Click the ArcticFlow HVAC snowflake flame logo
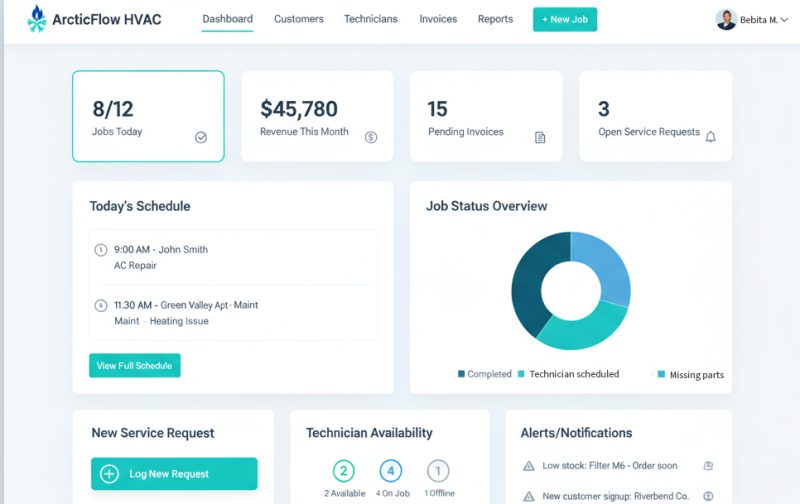This screenshot has width=800, height=504. point(36,19)
